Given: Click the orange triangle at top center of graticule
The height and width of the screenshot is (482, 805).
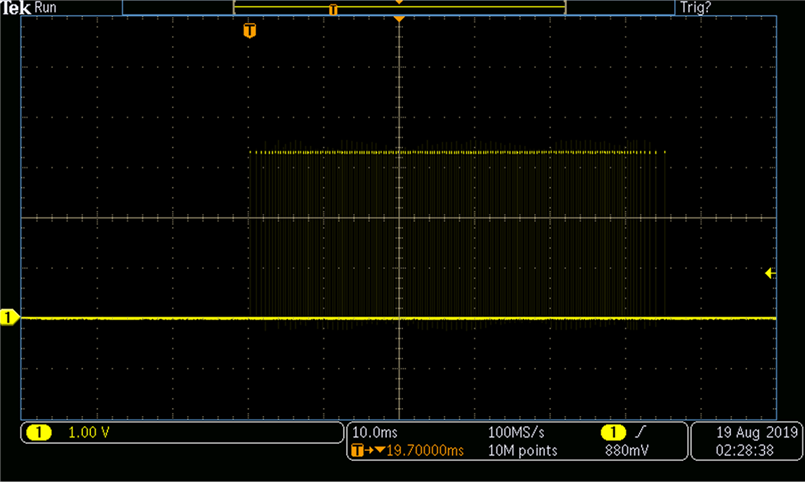Looking at the screenshot, I should [x=399, y=20].
